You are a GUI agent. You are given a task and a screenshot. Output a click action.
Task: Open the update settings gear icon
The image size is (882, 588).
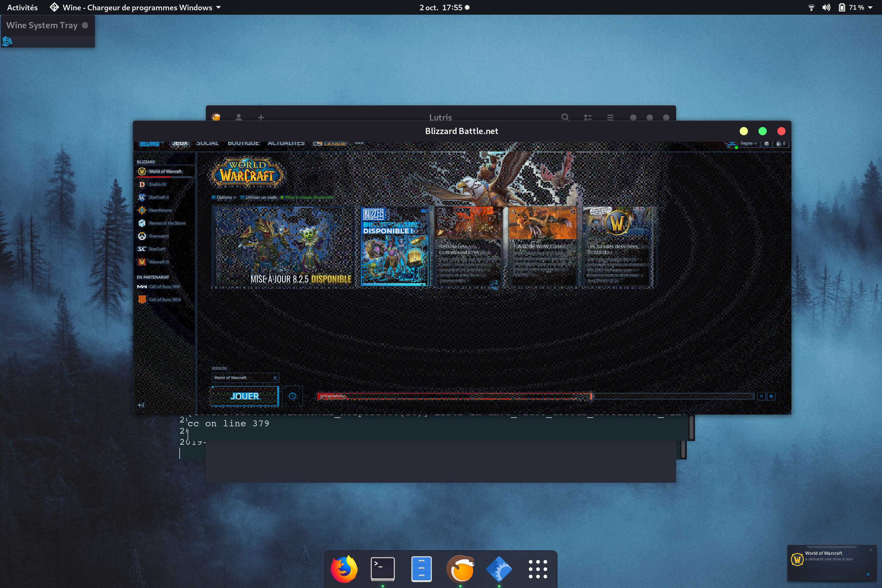(x=771, y=396)
